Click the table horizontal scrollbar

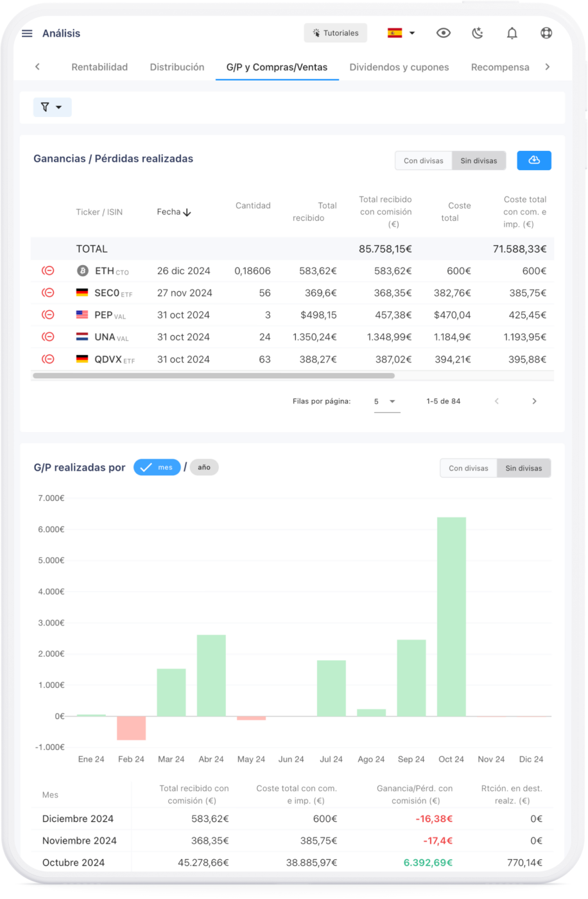[x=213, y=376]
